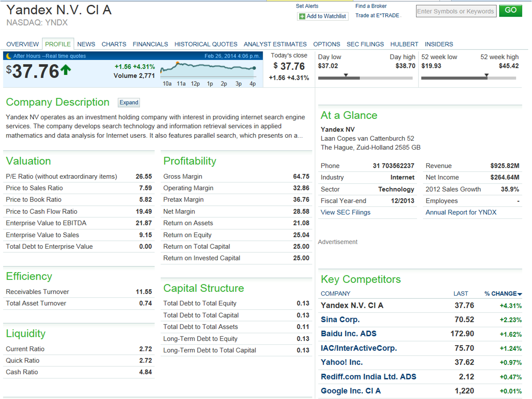This screenshot has height=399, width=532.
Task: Click the after-hours moon icon
Action: 8,56
